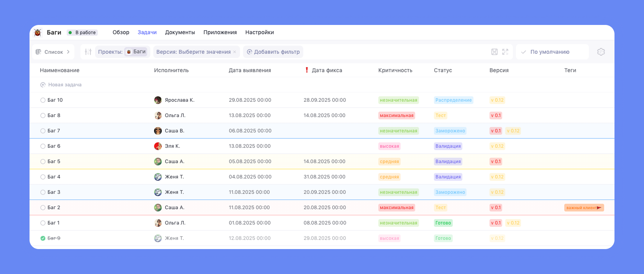Screen dimensions: 644x274
Task: Expand table to fullscreen with arrows icon
Action: (x=505, y=52)
